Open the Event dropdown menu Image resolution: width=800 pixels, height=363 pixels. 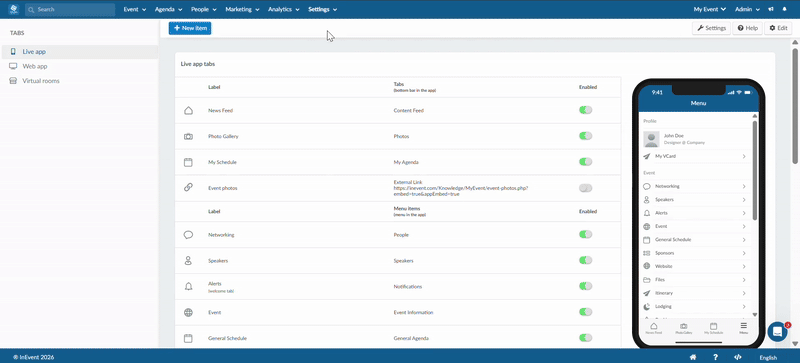point(135,9)
